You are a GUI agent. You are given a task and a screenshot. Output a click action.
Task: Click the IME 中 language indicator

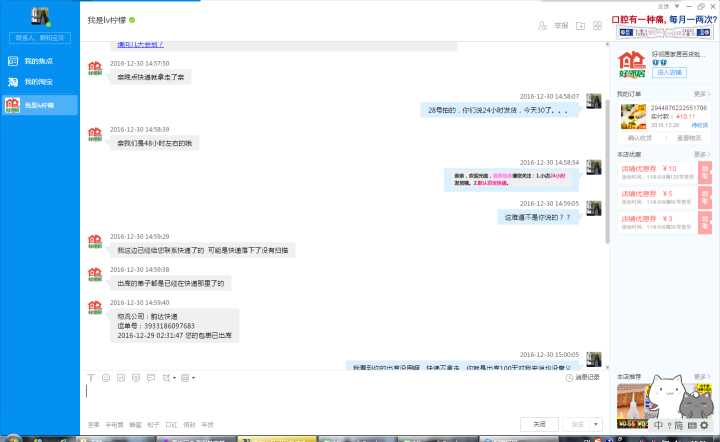pos(658,425)
